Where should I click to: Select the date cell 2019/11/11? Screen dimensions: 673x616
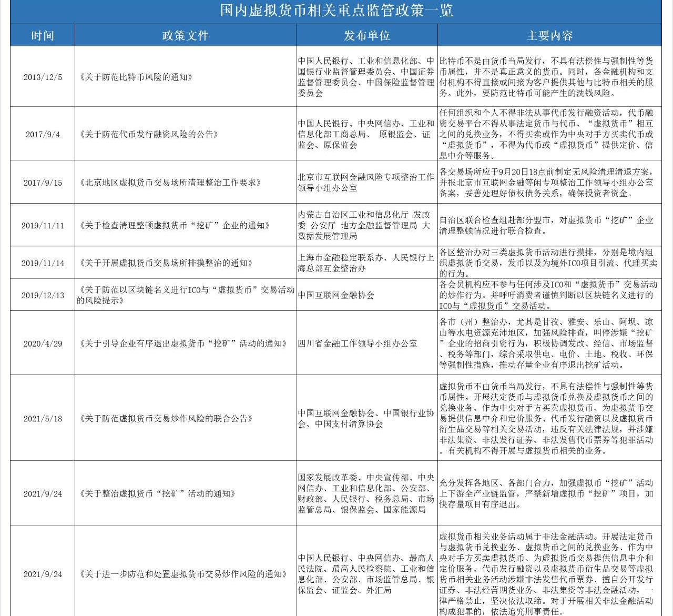[43, 226]
